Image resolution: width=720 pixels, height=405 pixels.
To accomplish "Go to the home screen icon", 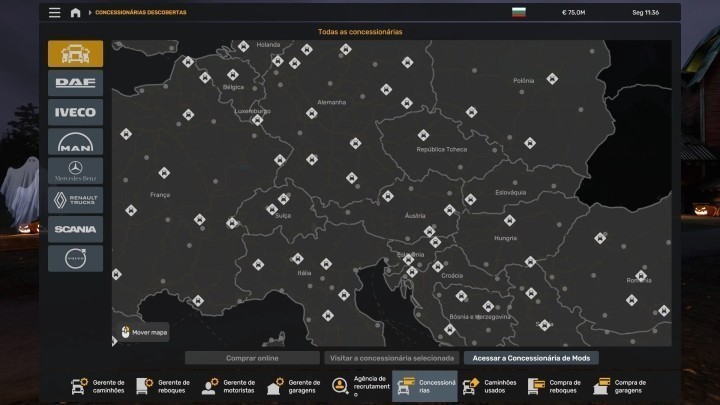I will coord(75,12).
